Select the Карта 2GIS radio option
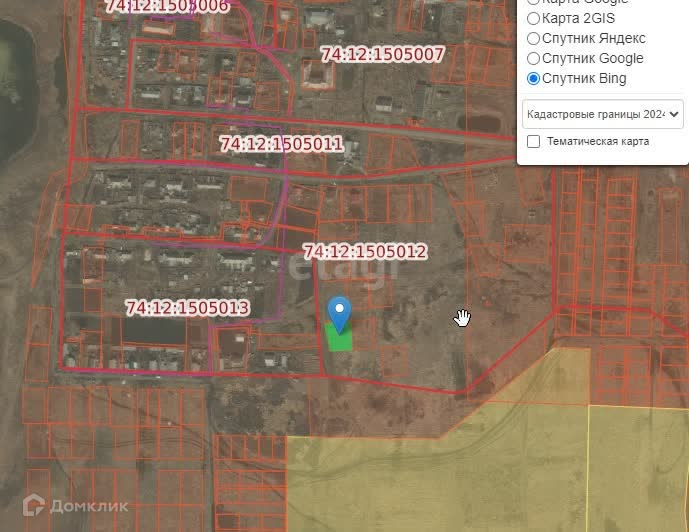This screenshot has height=532, width=689. (x=533, y=18)
